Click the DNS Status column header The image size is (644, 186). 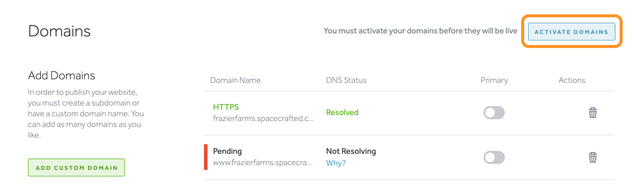click(x=346, y=80)
